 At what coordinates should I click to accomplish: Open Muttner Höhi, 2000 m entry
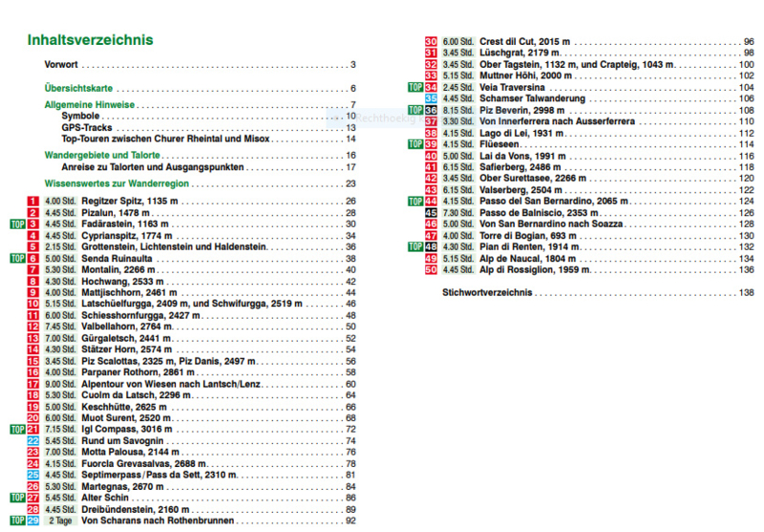526,75
